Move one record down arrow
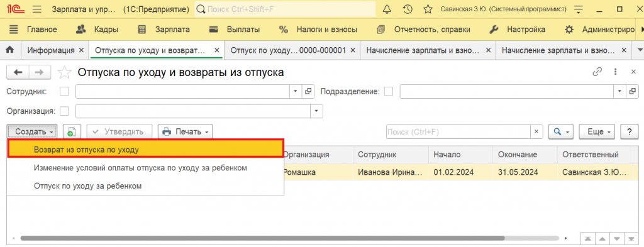 [x=616, y=238]
